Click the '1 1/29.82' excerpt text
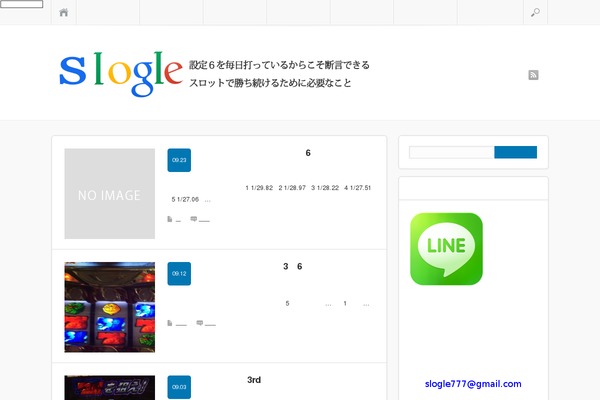Image resolution: width=600 pixels, height=400 pixels. [259, 188]
